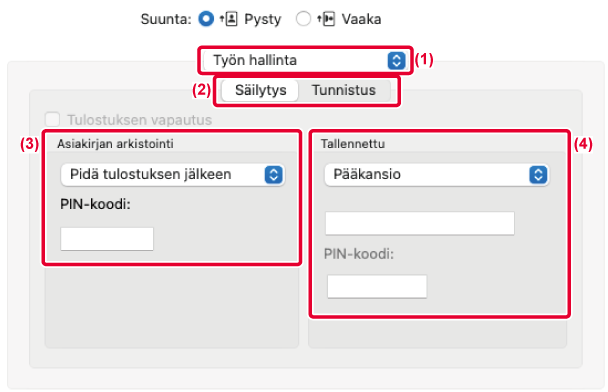This screenshot has width=608, height=392.
Task: Click the blue arrows beside Pääkansio
Action: pos(538,174)
